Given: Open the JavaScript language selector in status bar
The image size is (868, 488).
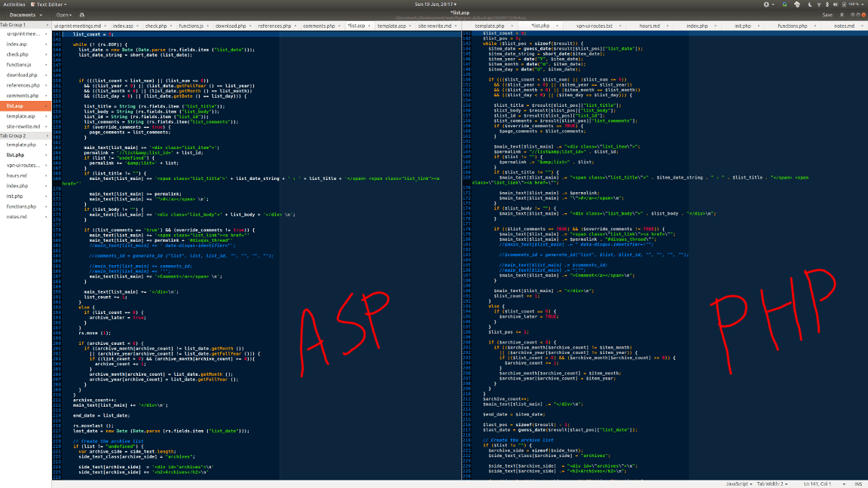Looking at the screenshot, I should pos(738,484).
